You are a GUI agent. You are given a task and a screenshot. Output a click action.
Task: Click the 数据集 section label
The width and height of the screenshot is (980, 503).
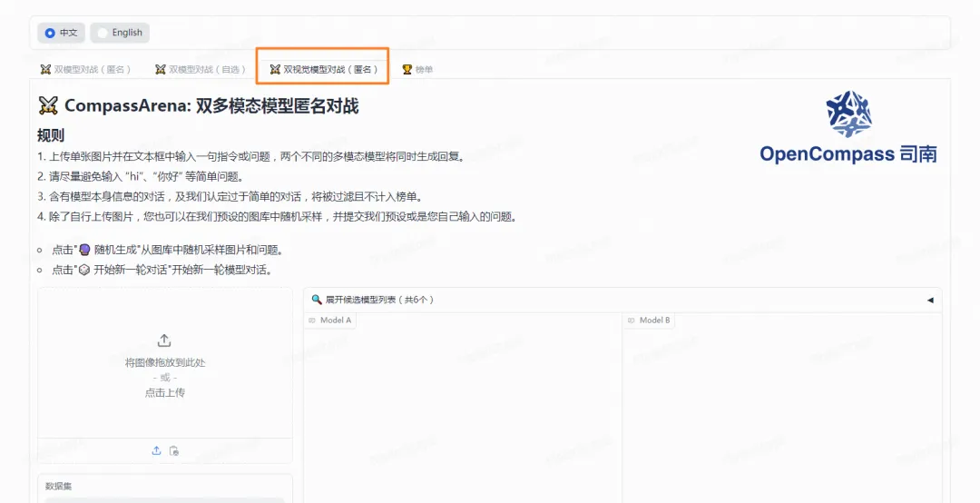pyautogui.click(x=58, y=486)
